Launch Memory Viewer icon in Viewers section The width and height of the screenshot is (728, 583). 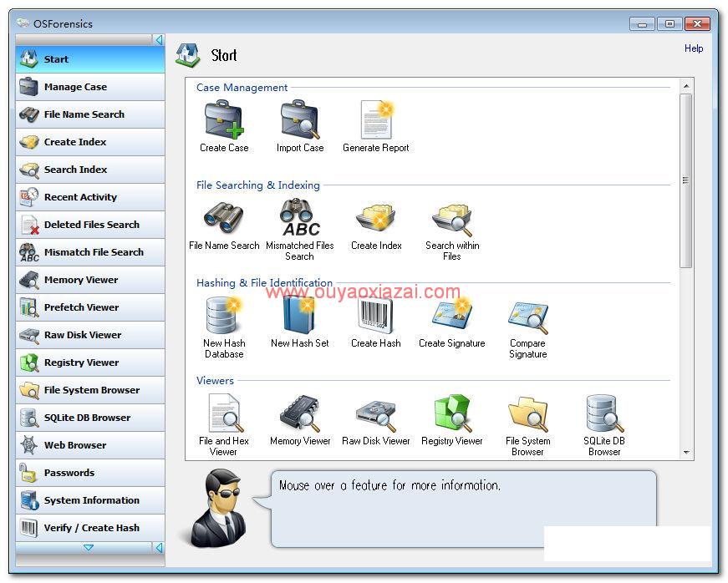[x=300, y=413]
